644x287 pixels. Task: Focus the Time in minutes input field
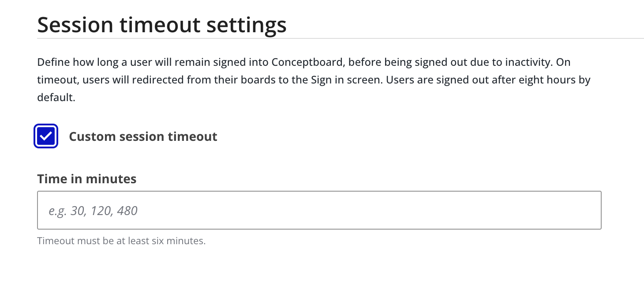coord(319,210)
